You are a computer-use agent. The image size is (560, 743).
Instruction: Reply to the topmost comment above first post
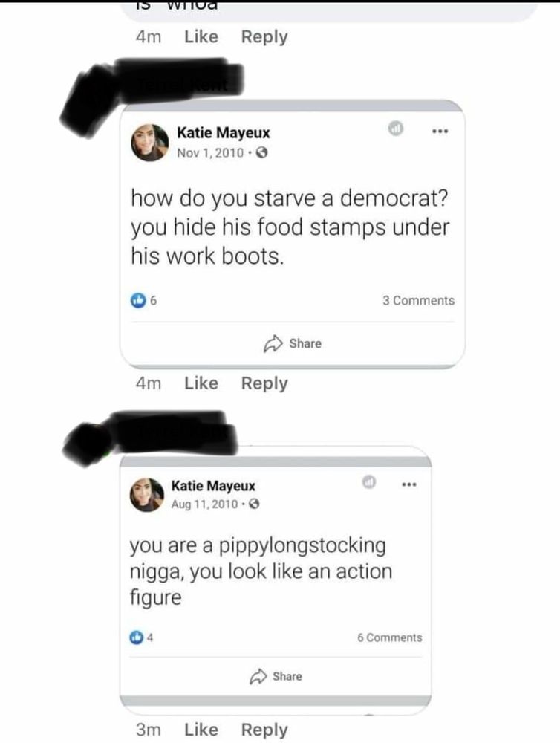(x=264, y=37)
